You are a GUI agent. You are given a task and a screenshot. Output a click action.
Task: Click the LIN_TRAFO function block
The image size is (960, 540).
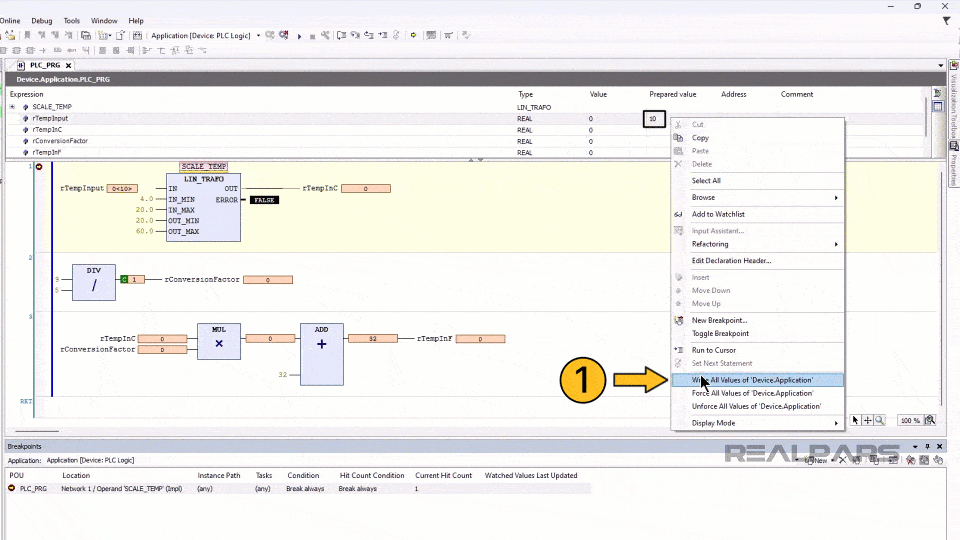point(203,208)
